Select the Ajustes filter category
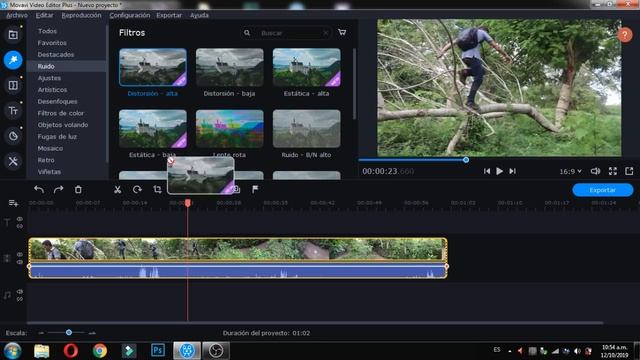This screenshot has width=640, height=360. click(x=49, y=78)
